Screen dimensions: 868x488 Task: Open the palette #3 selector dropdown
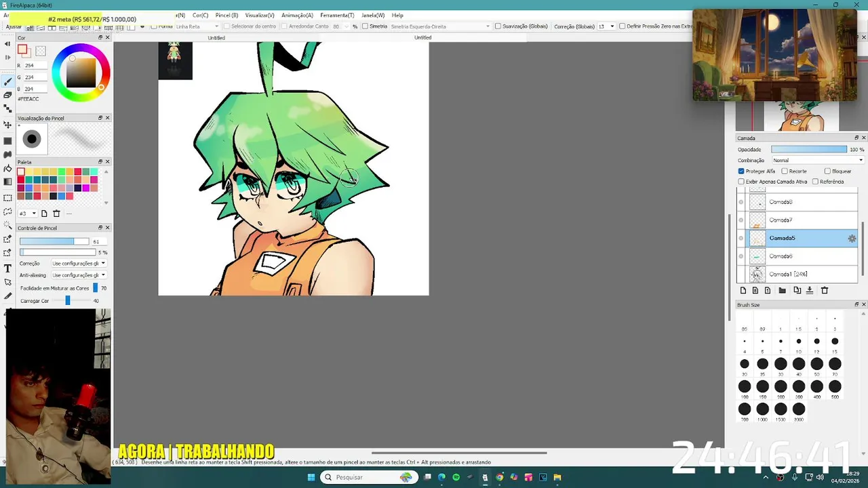coord(28,213)
